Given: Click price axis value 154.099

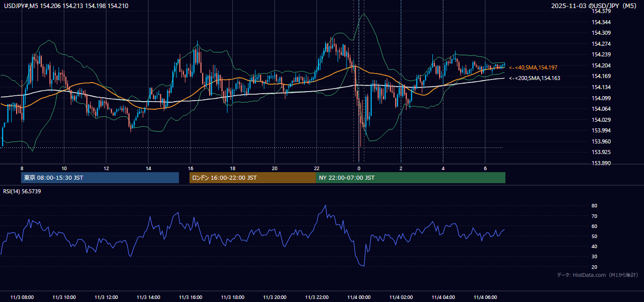Looking at the screenshot, I should (601, 98).
